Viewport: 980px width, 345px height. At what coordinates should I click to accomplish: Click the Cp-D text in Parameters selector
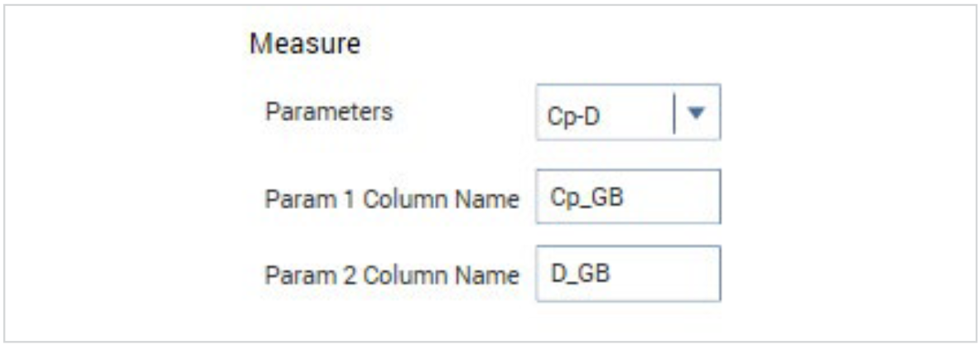click(573, 116)
